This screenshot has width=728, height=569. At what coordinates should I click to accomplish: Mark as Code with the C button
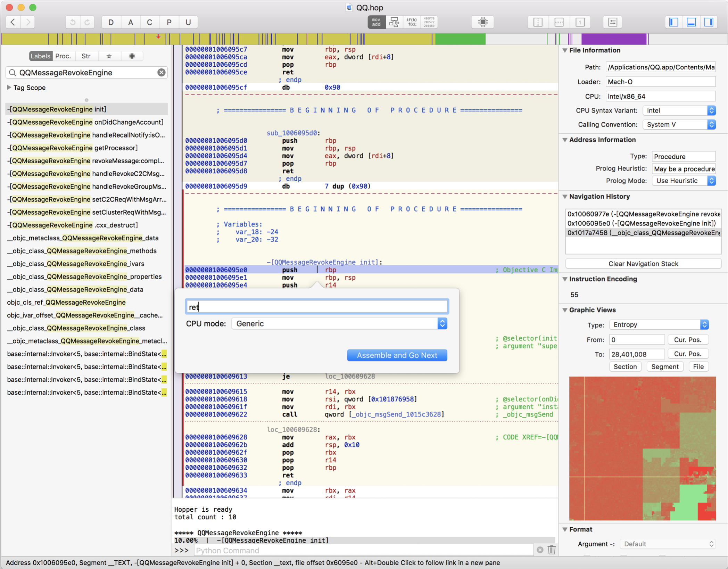150,22
